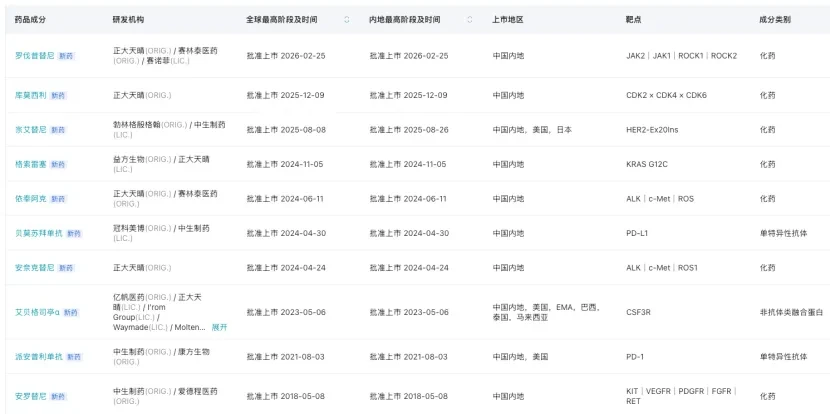Expand the 展开 link in 艾贝格司亭α row

click(x=219, y=328)
